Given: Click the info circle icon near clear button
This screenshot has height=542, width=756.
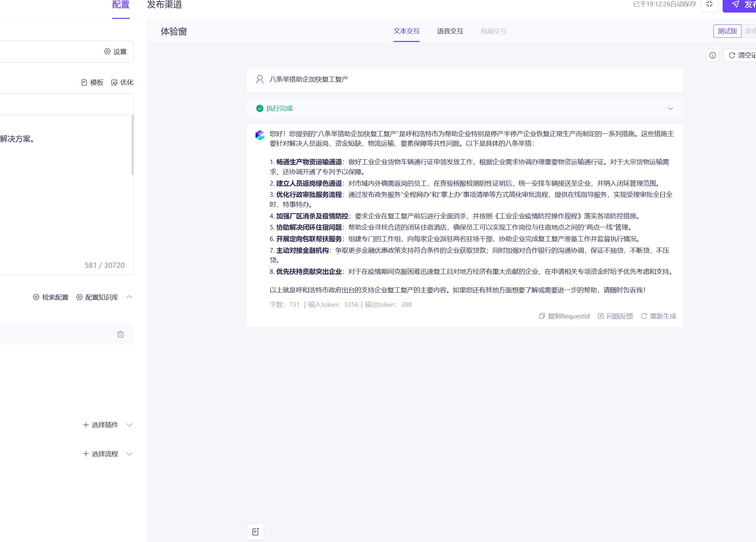Looking at the screenshot, I should coord(712,55).
